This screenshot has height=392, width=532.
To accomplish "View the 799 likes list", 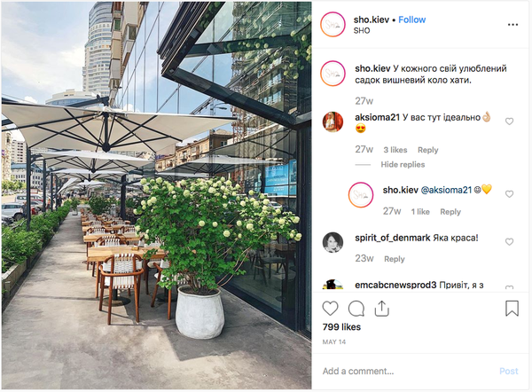I will 341,327.
